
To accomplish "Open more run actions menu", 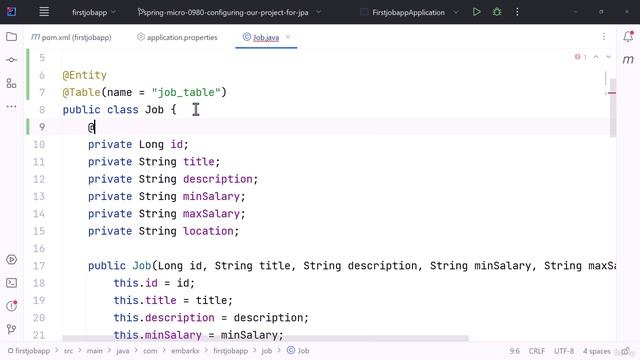I will click(517, 12).
